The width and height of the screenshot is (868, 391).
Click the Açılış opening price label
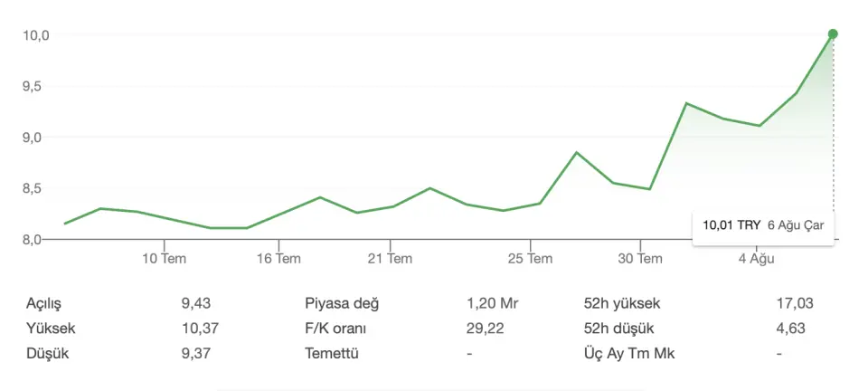coord(43,304)
